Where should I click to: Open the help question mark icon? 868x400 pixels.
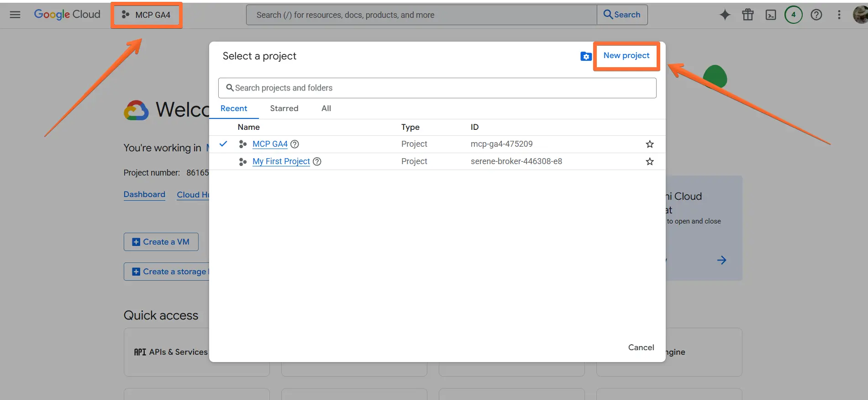point(816,15)
